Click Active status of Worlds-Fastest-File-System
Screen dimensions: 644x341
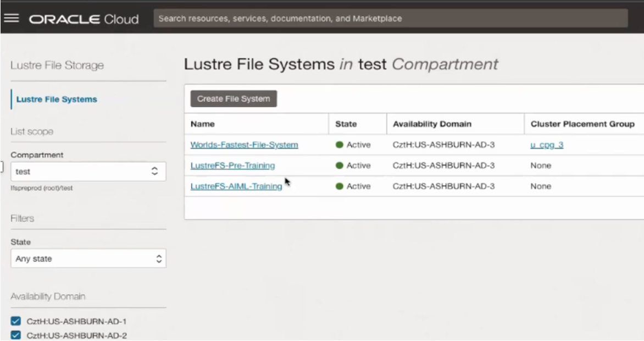pos(359,145)
